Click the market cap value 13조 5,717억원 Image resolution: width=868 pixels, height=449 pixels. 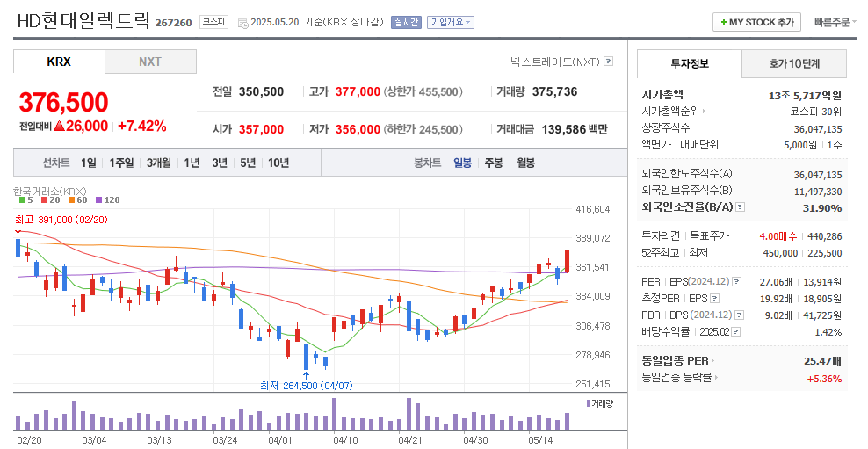[805, 95]
